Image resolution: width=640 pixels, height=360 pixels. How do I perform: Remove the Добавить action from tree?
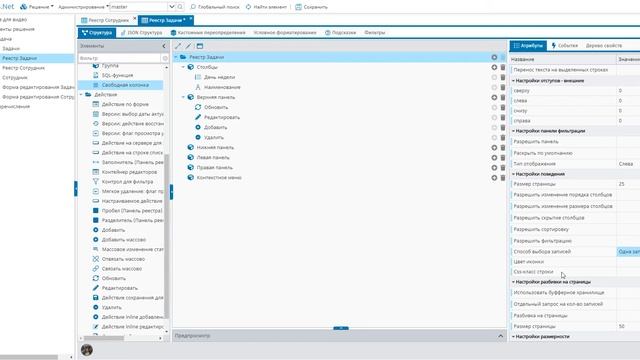coord(503,127)
